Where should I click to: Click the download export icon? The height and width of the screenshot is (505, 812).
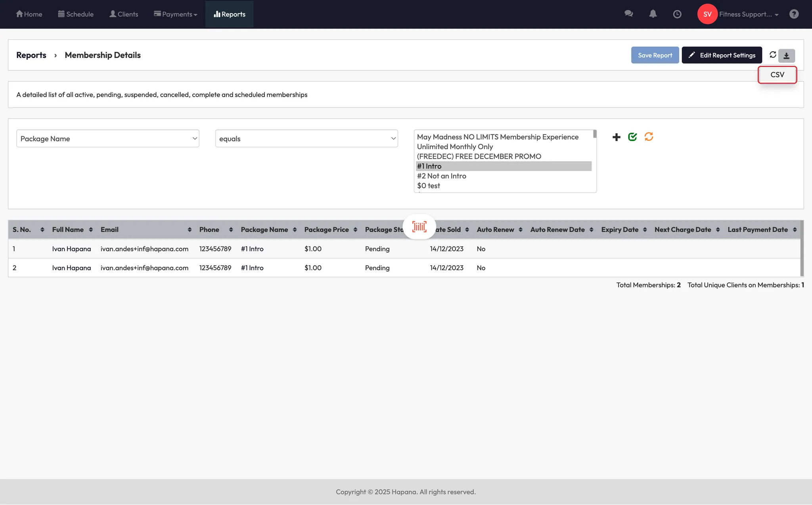(787, 56)
